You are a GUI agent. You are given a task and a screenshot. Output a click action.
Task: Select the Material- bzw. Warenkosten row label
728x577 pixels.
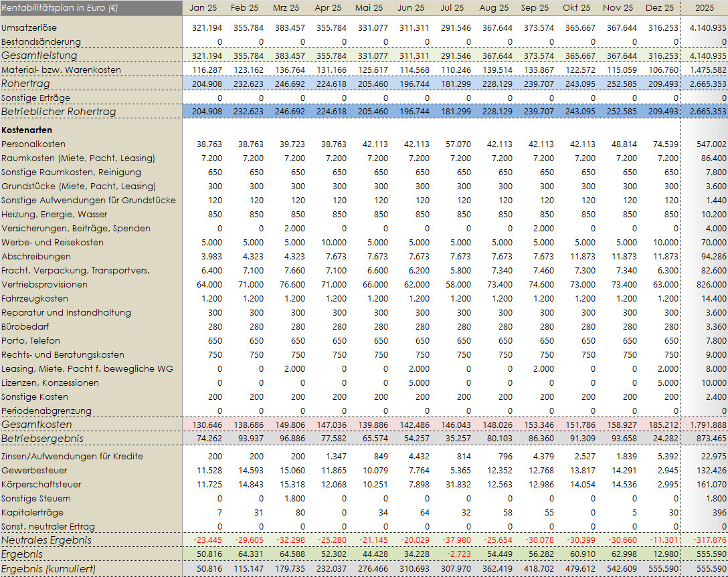coord(61,70)
